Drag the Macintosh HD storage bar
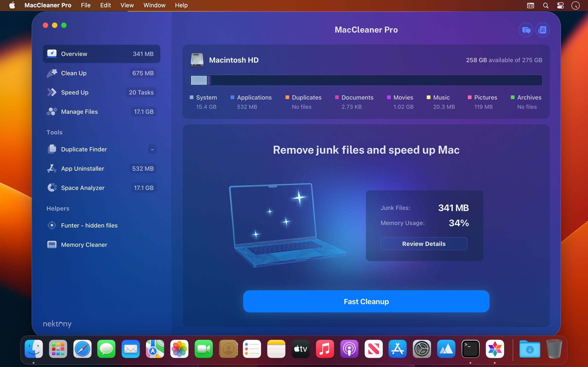Viewport: 588px width, 367px height. click(x=366, y=80)
